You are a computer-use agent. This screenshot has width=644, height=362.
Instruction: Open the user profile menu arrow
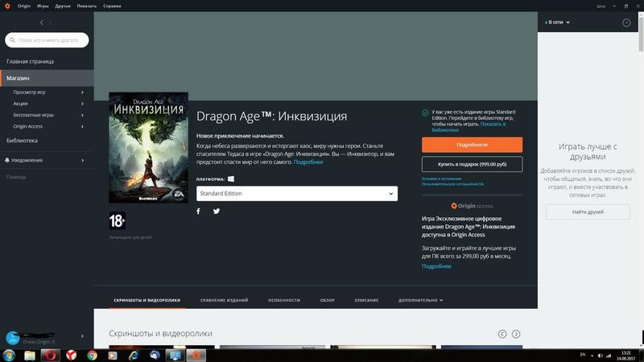83,336
